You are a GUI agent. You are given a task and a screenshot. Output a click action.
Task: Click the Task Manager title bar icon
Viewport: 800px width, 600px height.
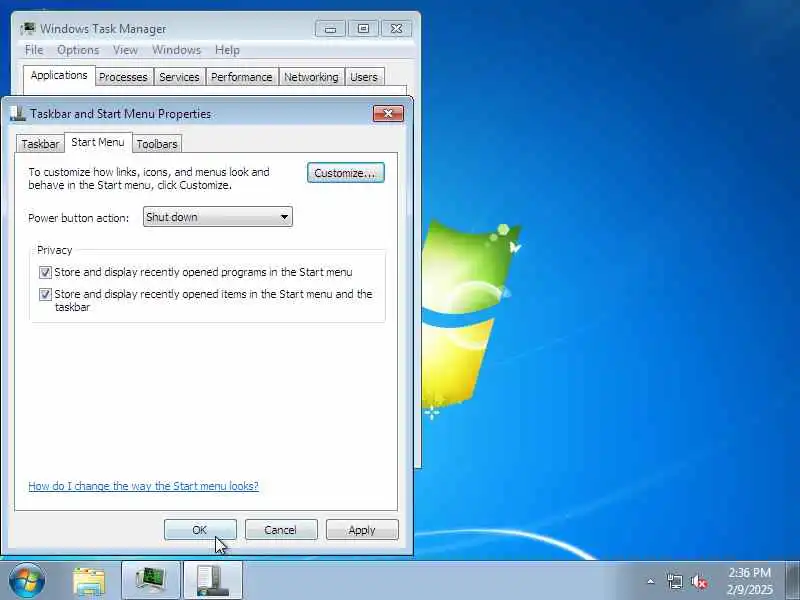(28, 28)
